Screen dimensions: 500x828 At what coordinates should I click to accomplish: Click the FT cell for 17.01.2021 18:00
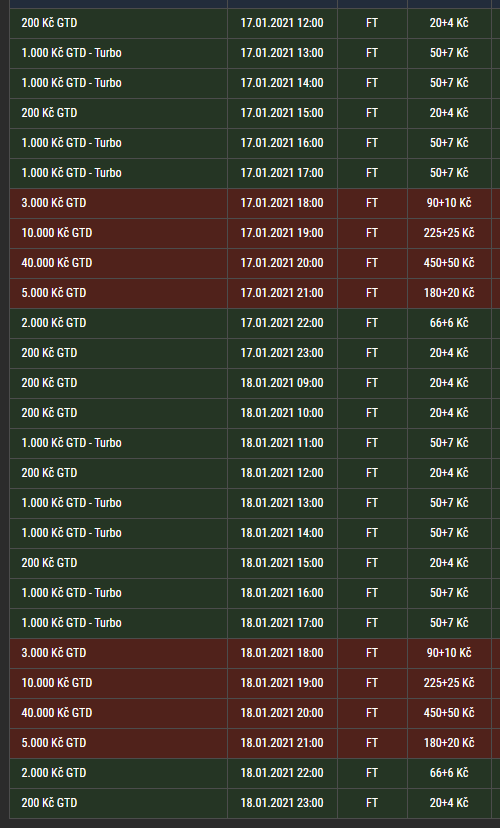372,203
